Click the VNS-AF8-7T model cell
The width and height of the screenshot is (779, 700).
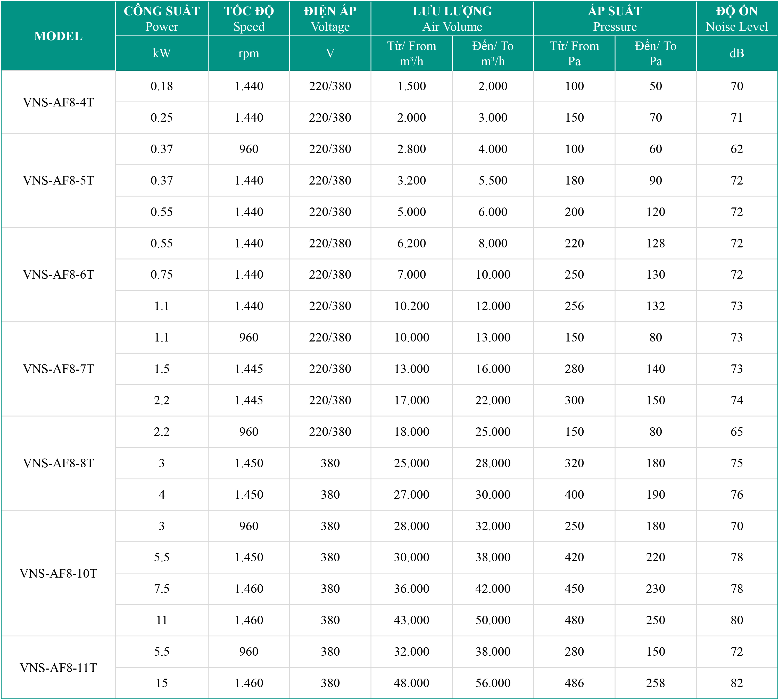pyautogui.click(x=59, y=369)
